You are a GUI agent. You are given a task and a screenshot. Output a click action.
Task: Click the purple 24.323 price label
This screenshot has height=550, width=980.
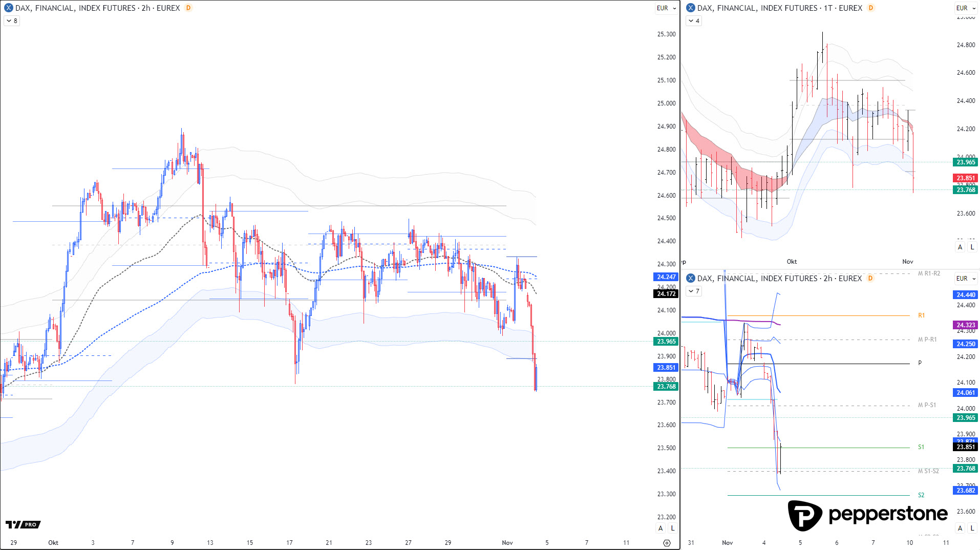coord(966,325)
